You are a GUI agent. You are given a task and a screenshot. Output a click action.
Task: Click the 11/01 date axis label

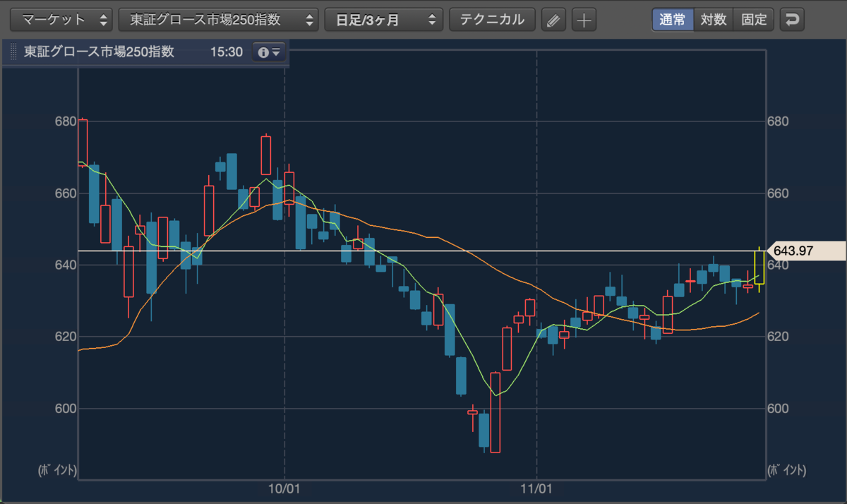tap(536, 488)
